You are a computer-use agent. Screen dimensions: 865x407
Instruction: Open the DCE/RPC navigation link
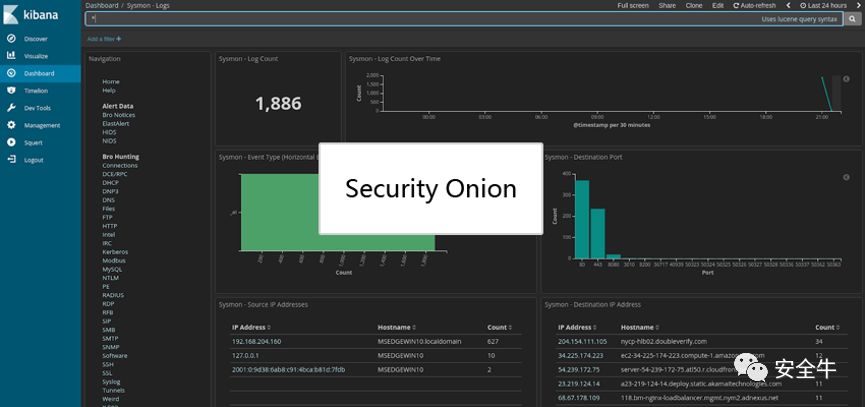pos(114,174)
